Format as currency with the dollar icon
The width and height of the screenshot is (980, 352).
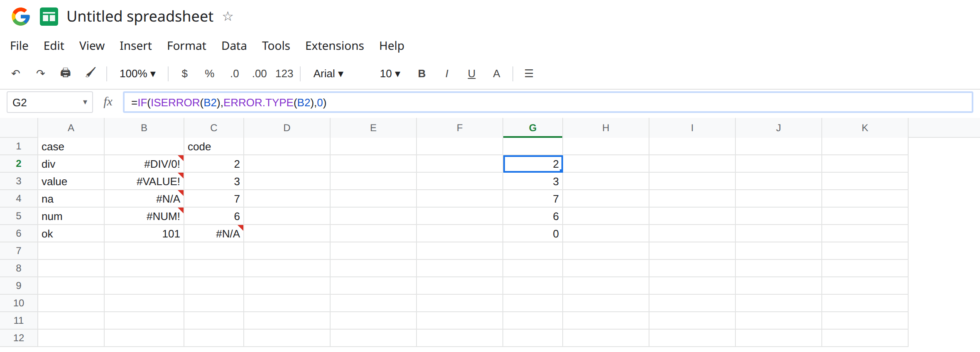pyautogui.click(x=185, y=73)
